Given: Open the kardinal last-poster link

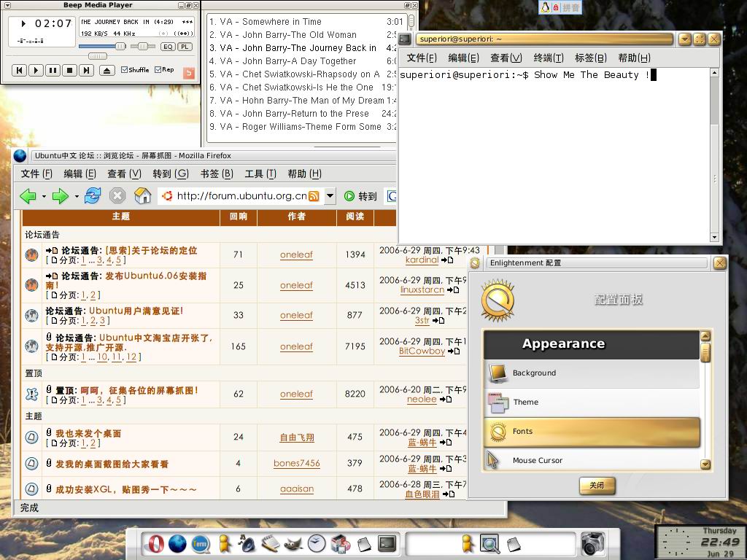Looking at the screenshot, I should (x=422, y=260).
